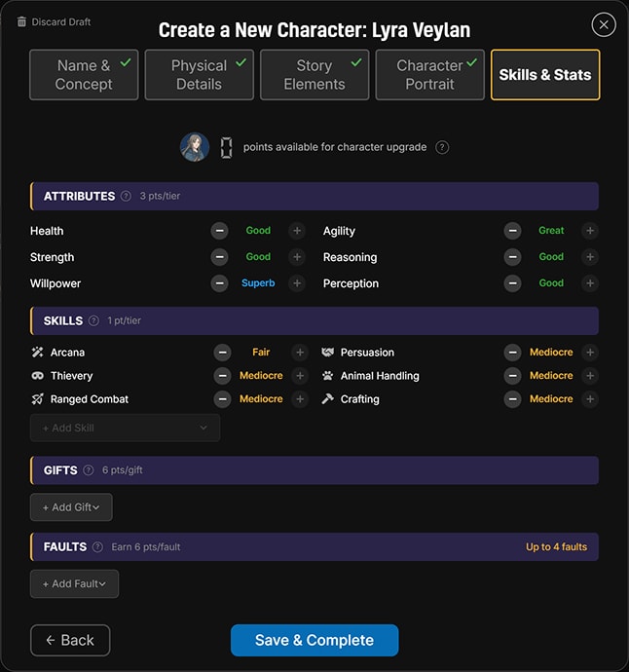The width and height of the screenshot is (629, 672).
Task: Open the Add Fault dropdown
Action: click(x=74, y=583)
